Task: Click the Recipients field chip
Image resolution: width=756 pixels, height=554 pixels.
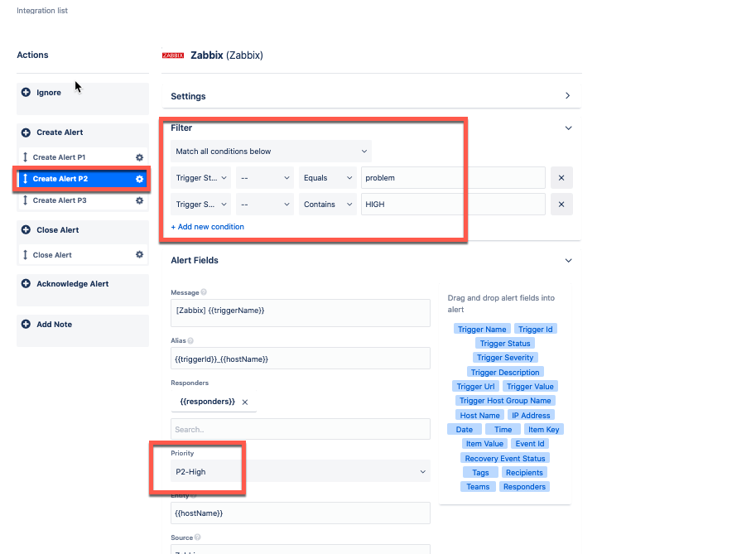Action: pos(524,473)
